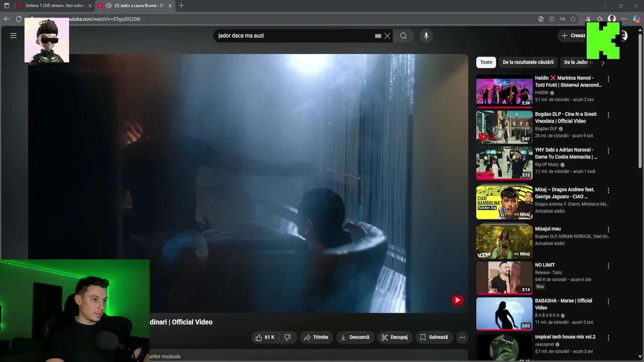Open the tab actions menu icon

[x=7, y=6]
